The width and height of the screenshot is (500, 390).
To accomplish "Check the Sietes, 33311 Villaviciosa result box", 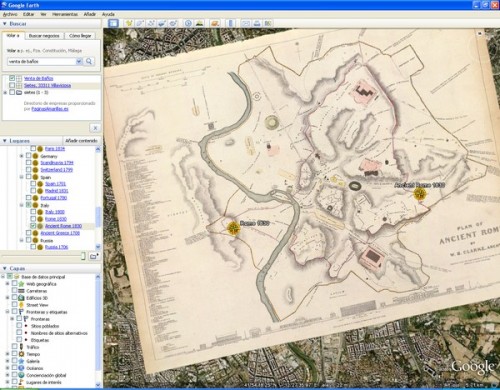I will pyautogui.click(x=12, y=85).
